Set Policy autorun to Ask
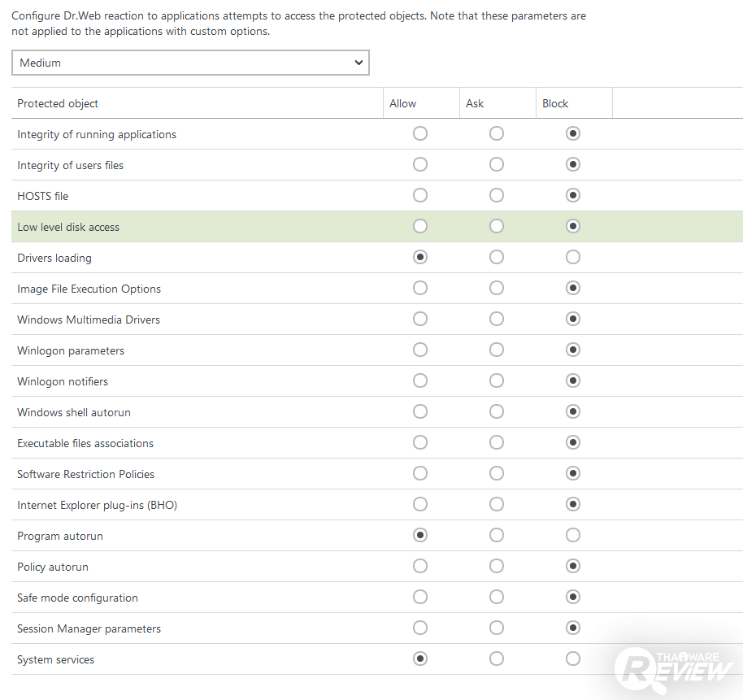This screenshot has height=700, width=743. point(496,566)
